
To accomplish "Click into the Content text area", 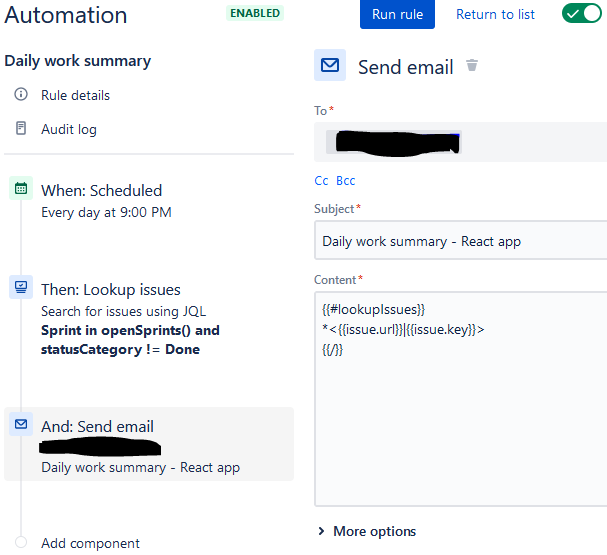I will [x=461, y=399].
